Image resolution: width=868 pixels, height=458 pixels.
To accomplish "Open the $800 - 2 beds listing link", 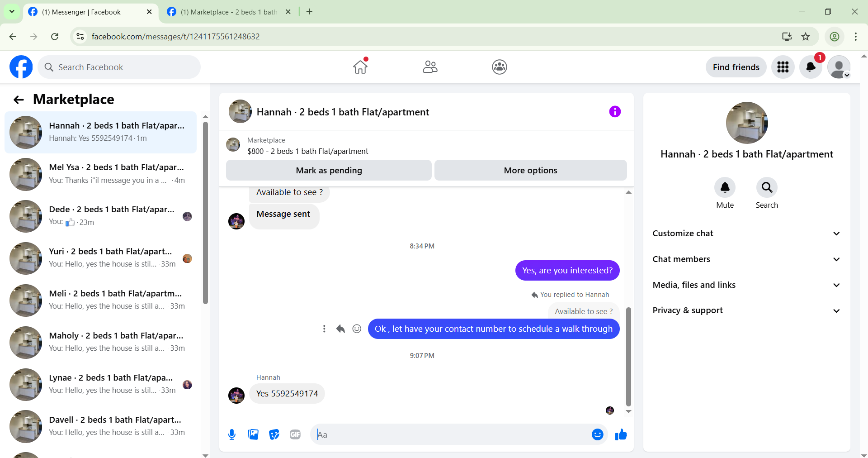I will coord(307,151).
